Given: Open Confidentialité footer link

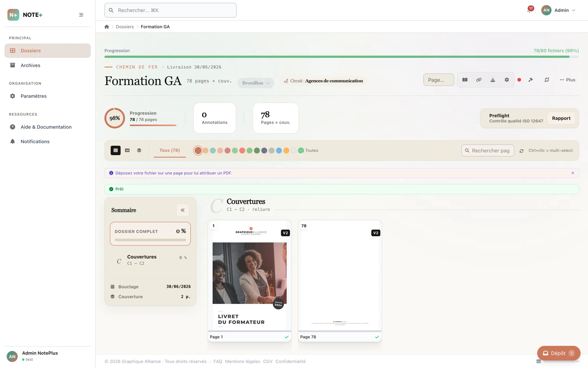Looking at the screenshot, I should (291, 362).
